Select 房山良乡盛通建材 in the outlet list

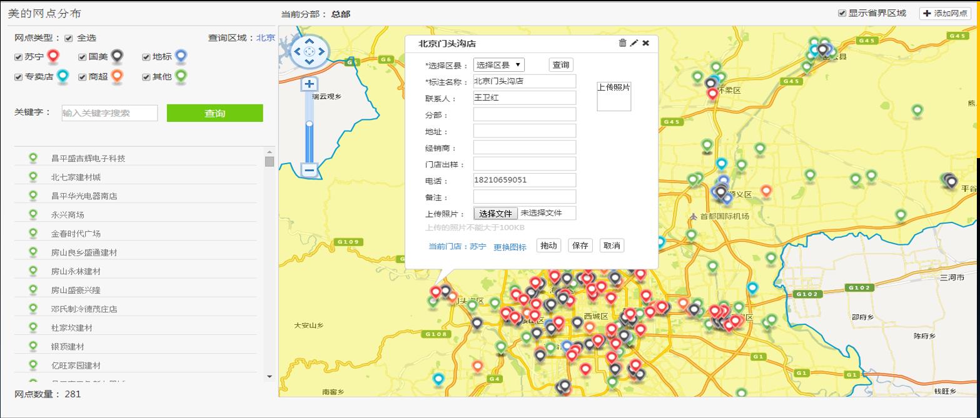(x=84, y=252)
